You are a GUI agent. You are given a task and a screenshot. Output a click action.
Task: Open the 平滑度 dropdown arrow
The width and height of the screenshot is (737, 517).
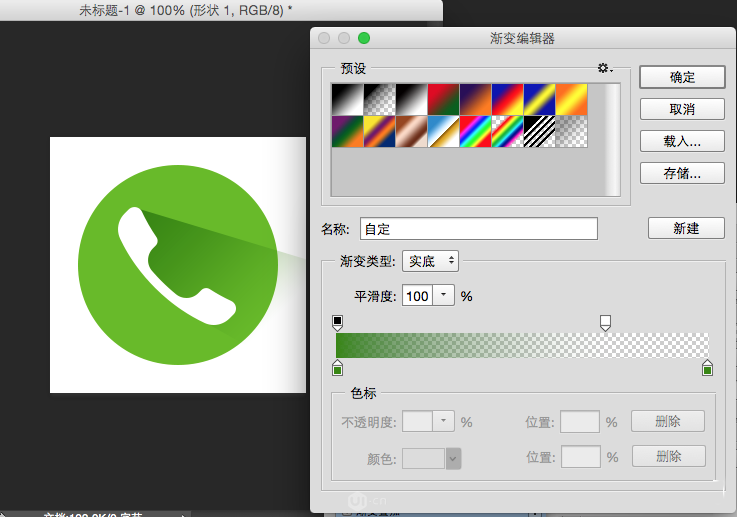443,296
